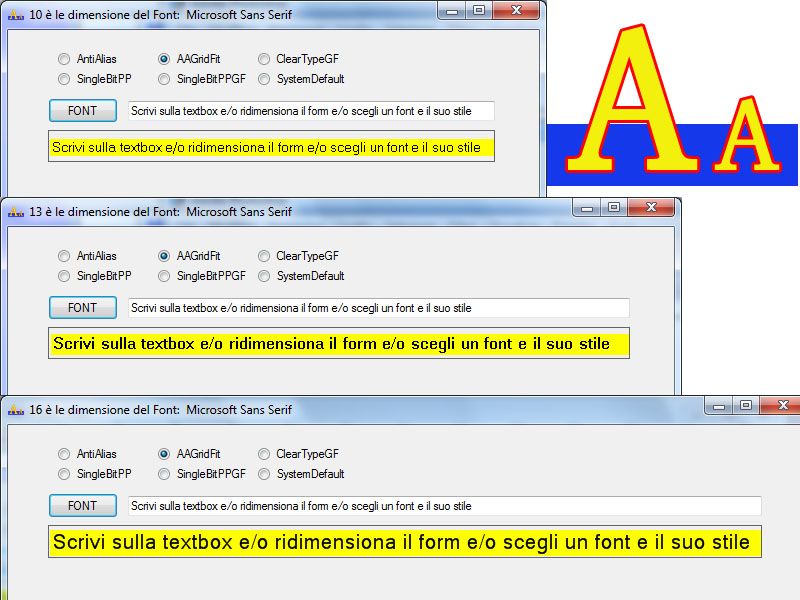
Task: Select AAGridFit radio in the size 13 window
Action: [x=189, y=256]
